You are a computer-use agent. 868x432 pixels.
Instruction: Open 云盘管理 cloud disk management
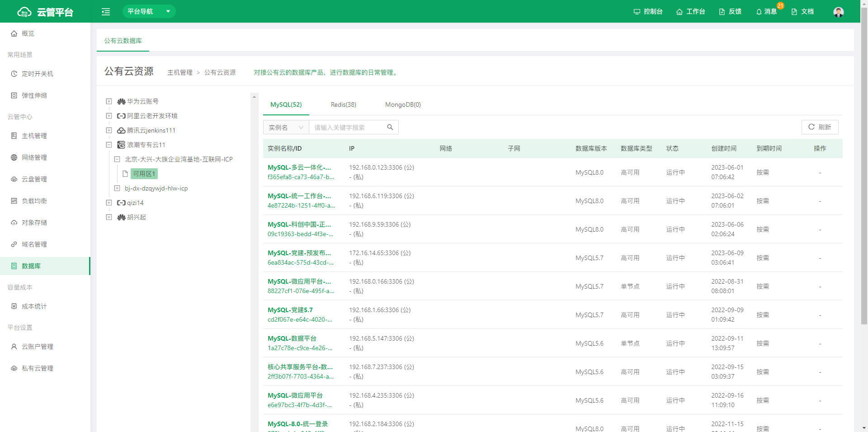(45, 179)
